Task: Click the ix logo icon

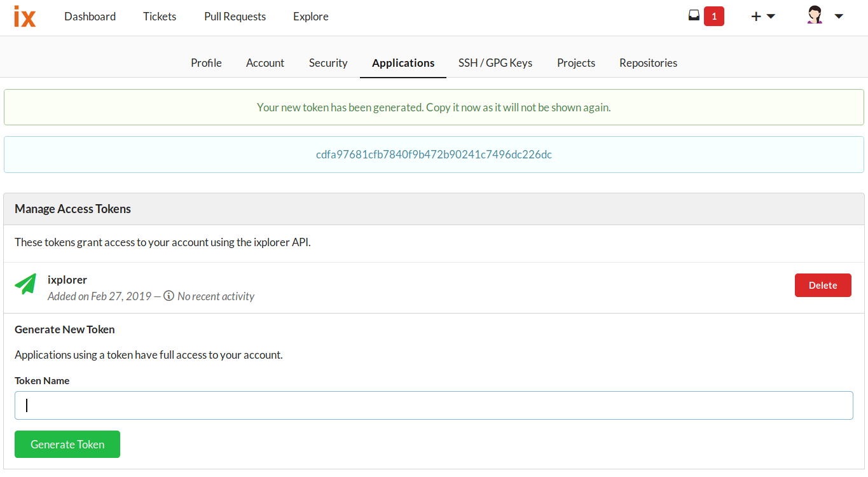Action: coord(25,17)
